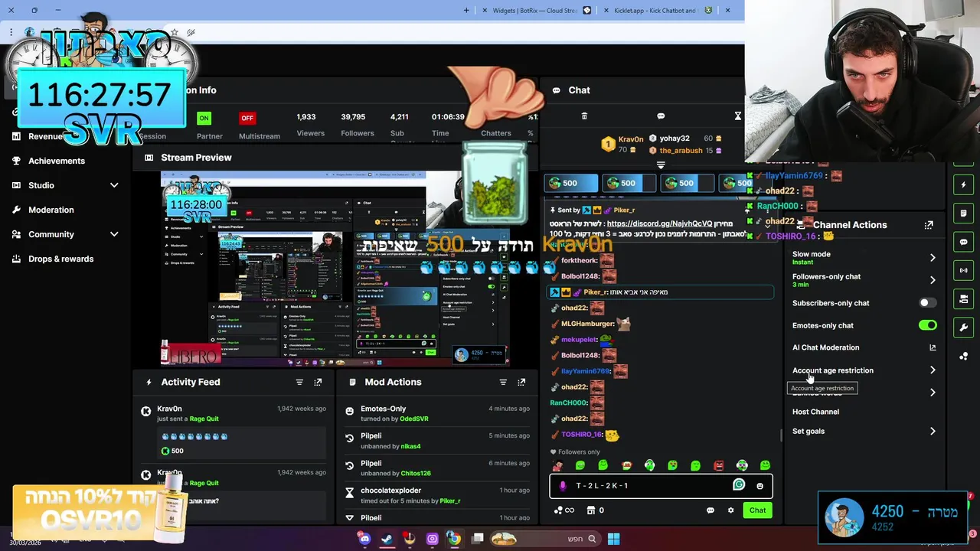The image size is (980, 551).
Task: Click the Stream Preview video thumbnail
Action: [x=335, y=269]
